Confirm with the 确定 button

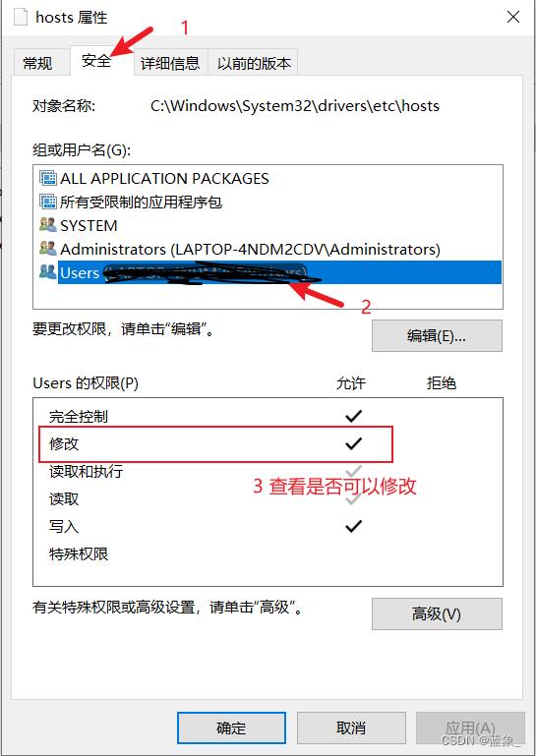(231, 727)
